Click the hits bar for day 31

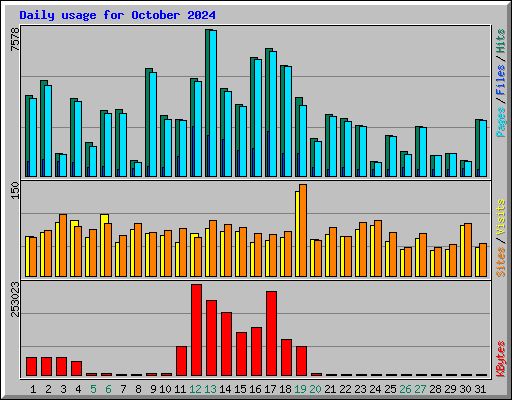477,148
